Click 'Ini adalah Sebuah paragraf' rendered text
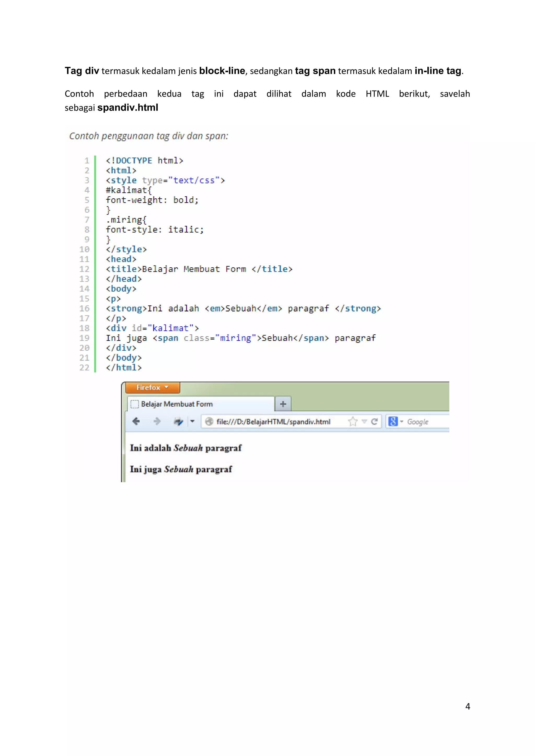Image resolution: width=535 pixels, height=756 pixels. click(186, 448)
